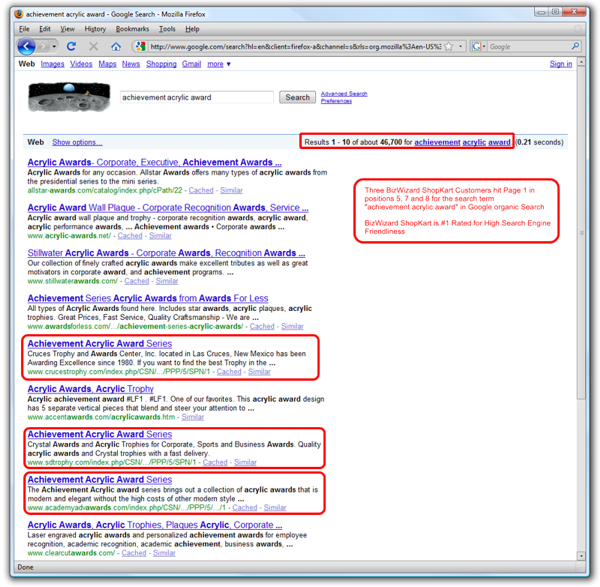Focus the Google toolbar search box

(x=530, y=47)
